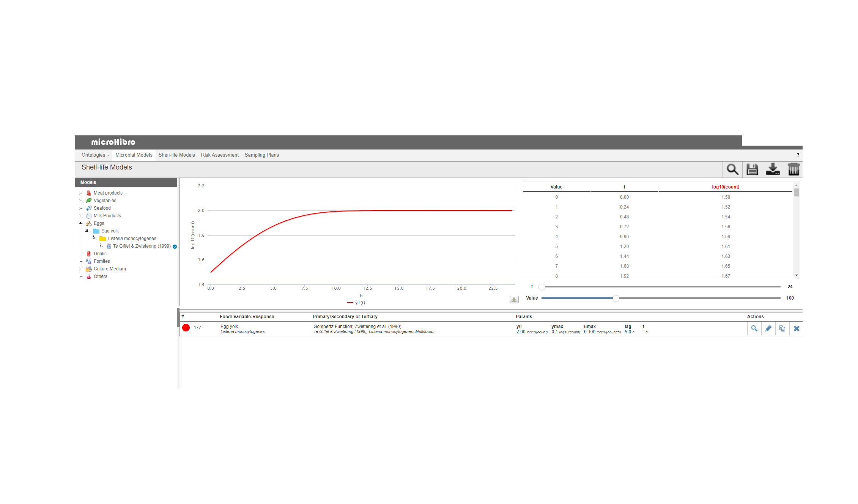Click the help question mark
This screenshot has width=858, height=504.
coord(798,155)
